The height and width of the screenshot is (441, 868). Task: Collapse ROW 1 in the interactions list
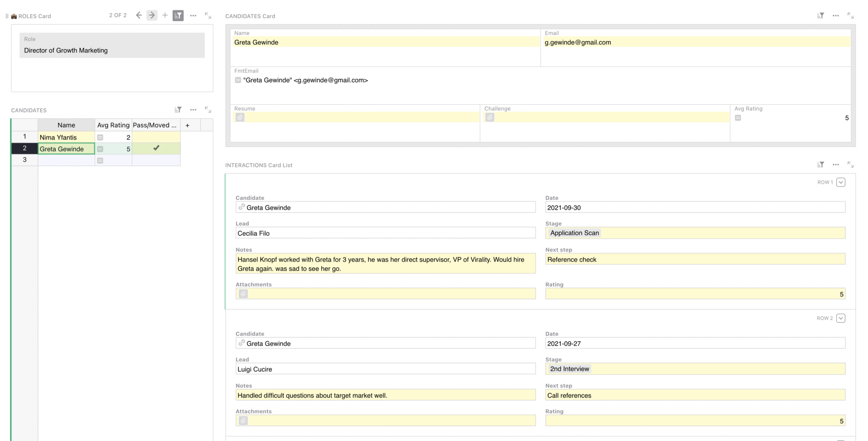(840, 182)
